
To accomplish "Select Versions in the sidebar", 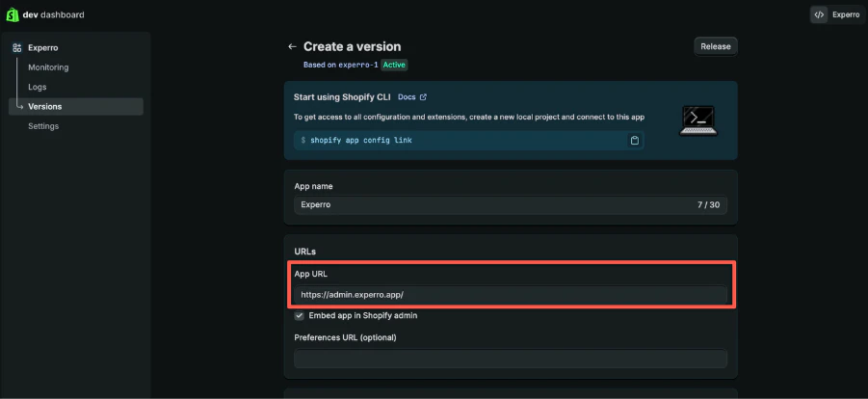I will pyautogui.click(x=76, y=106).
